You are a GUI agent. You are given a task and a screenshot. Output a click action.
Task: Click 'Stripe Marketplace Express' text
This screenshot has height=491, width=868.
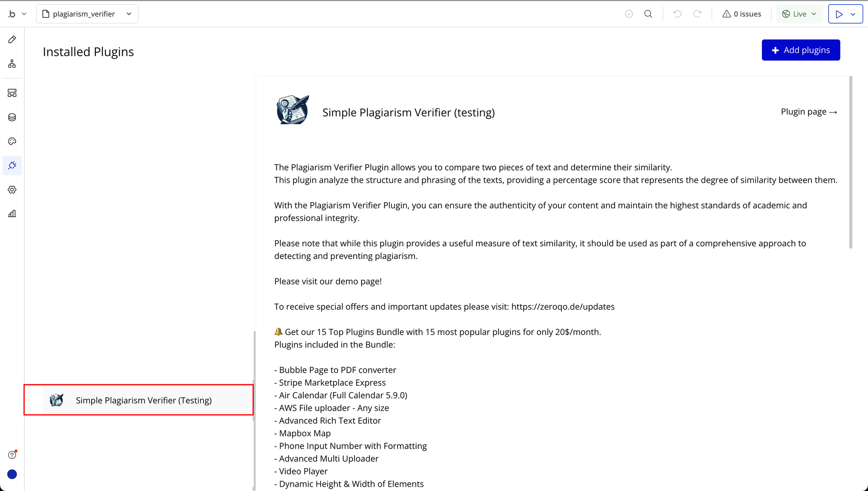point(332,383)
